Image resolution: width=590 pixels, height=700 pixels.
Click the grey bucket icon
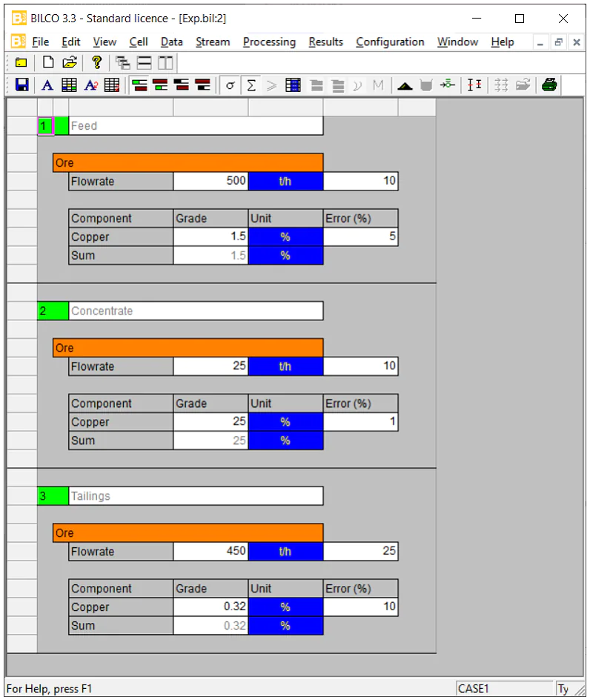pos(426,85)
